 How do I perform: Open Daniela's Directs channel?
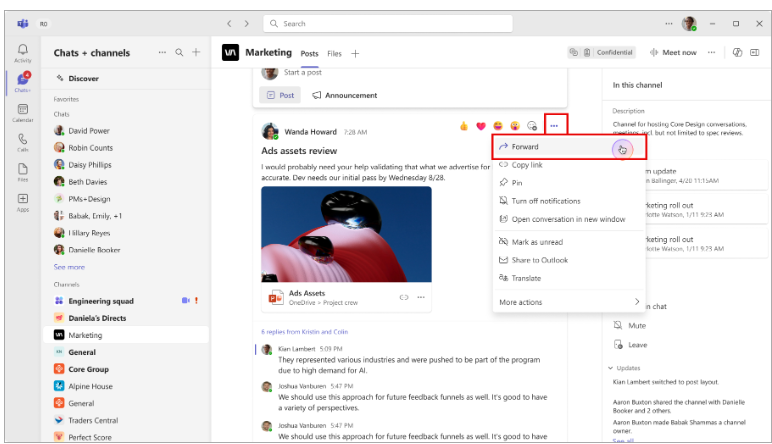pos(126,318)
